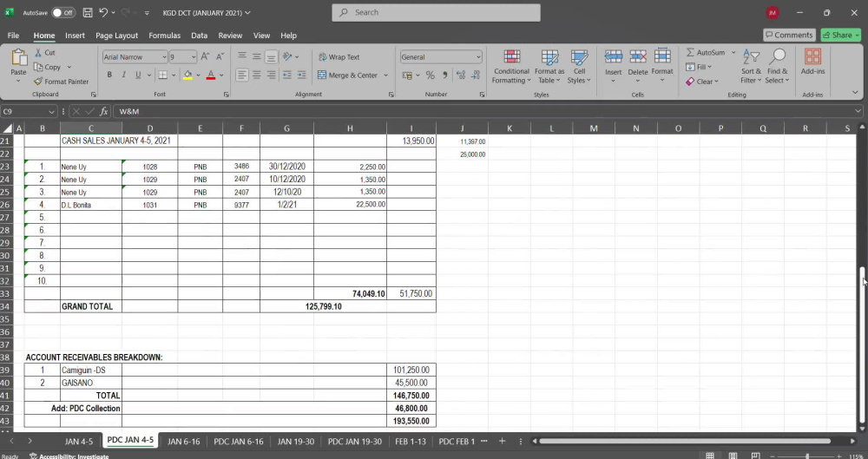Increase indent of cell

302,75
